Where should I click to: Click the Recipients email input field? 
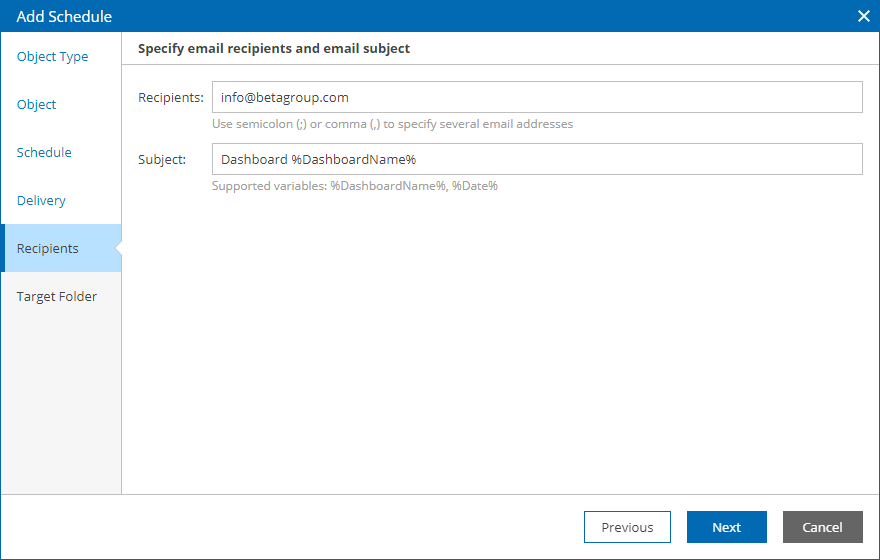[x=537, y=97]
